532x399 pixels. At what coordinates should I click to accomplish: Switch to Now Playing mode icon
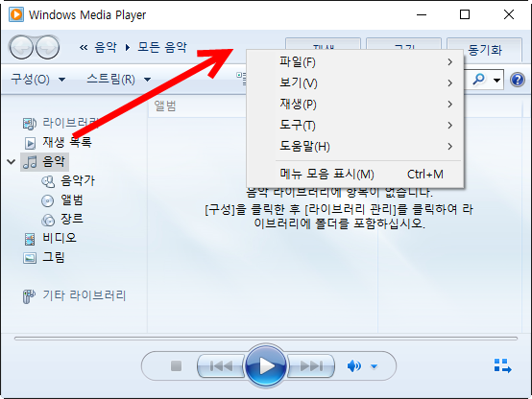pyautogui.click(x=502, y=365)
